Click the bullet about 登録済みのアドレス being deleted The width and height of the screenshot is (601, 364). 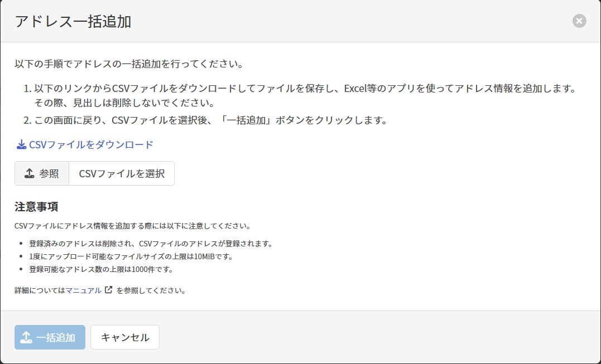[150, 244]
